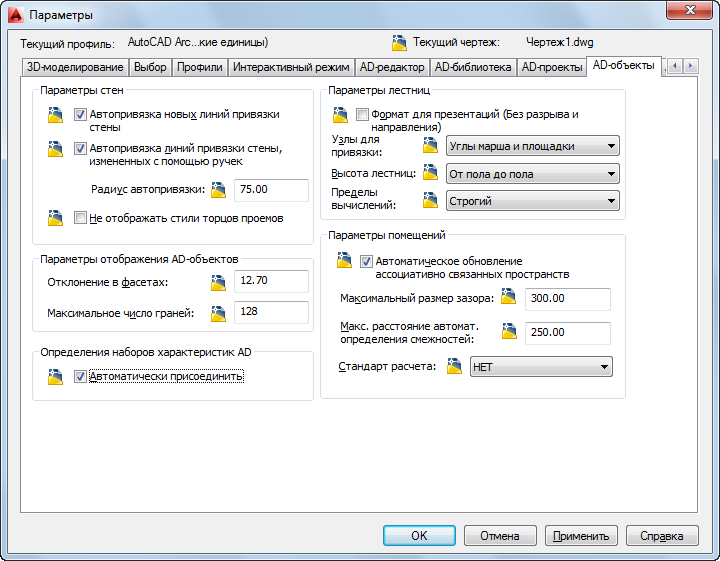Click Радиус автопривязки field 75.00

pos(271,190)
